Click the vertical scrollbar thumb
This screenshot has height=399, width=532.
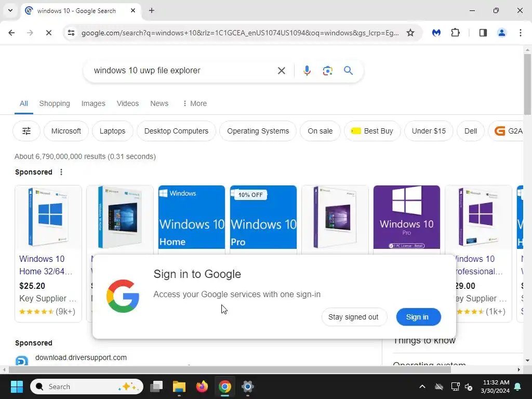[527, 84]
